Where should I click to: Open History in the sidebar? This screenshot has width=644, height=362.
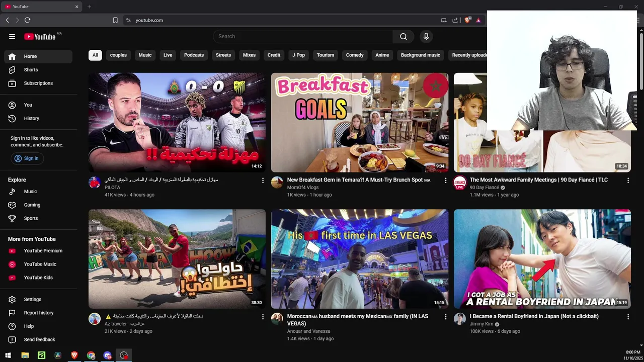(x=38, y=118)
